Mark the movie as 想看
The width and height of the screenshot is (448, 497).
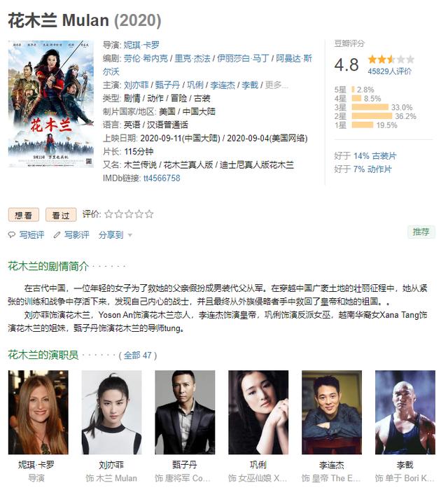(24, 215)
